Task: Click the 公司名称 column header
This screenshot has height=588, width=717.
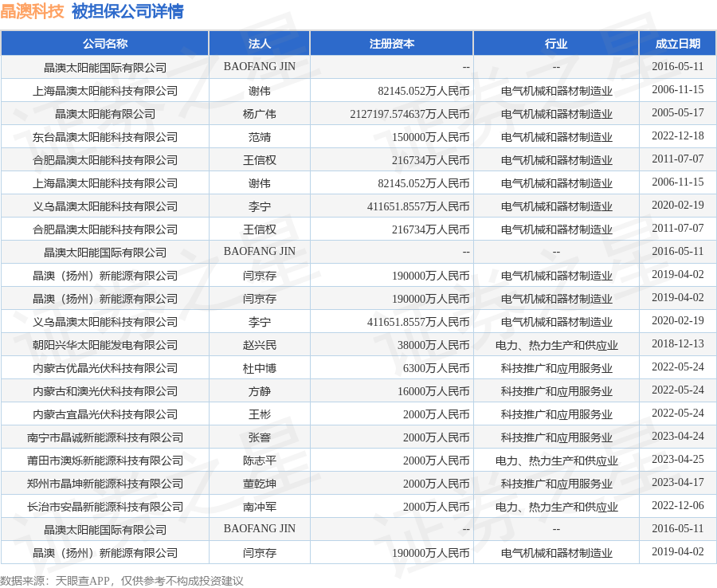Action: (x=104, y=44)
